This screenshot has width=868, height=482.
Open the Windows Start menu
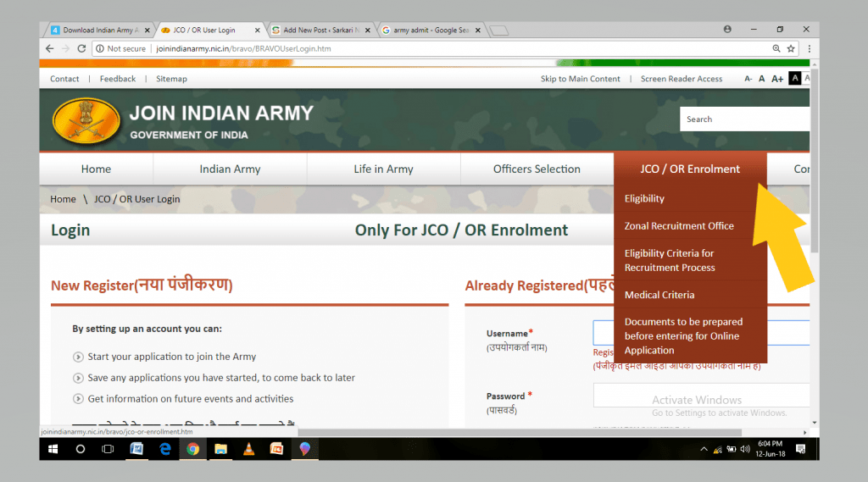(53, 449)
